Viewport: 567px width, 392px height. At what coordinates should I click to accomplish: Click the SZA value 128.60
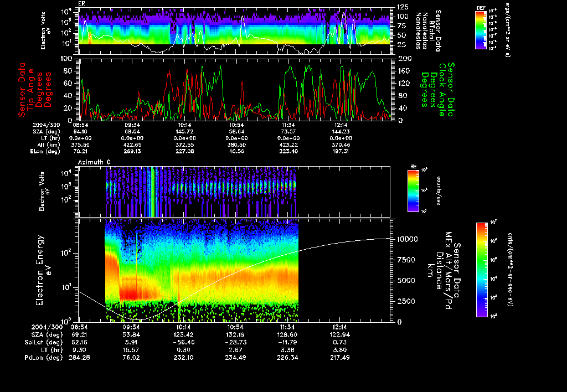point(287,335)
